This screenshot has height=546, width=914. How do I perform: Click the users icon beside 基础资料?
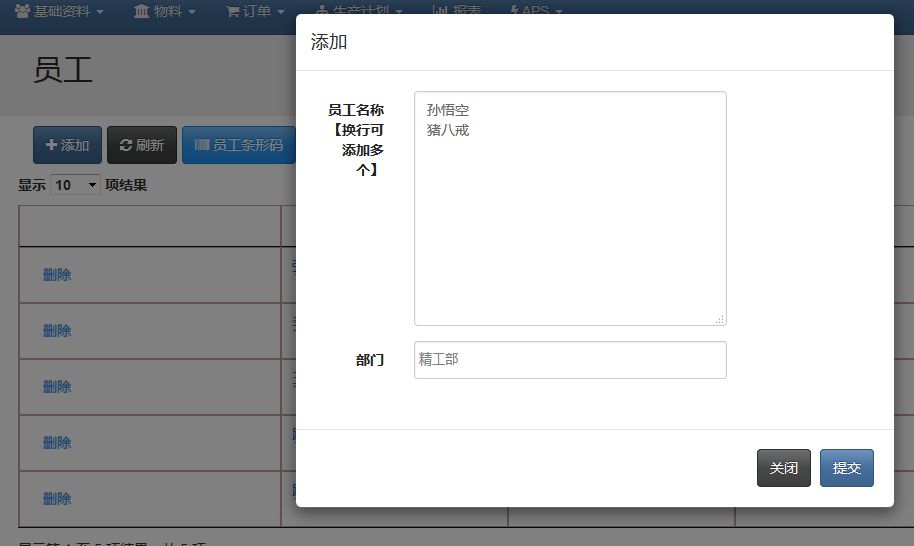pos(22,11)
